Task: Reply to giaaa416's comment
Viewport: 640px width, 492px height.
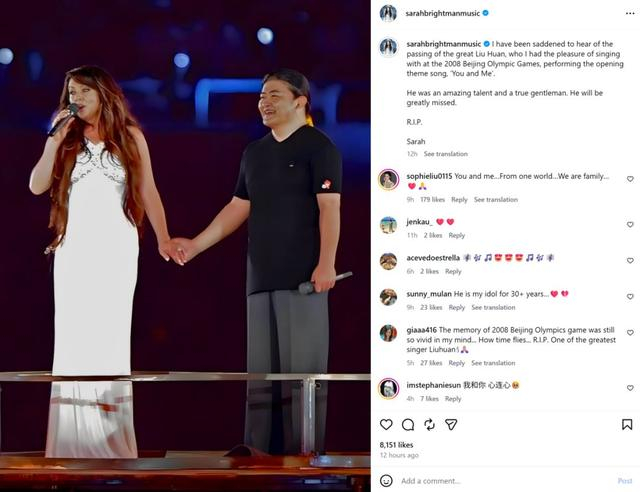Action: coord(456,363)
